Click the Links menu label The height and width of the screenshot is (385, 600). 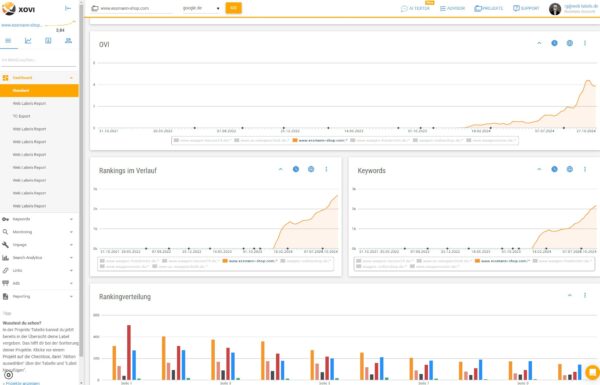click(17, 271)
